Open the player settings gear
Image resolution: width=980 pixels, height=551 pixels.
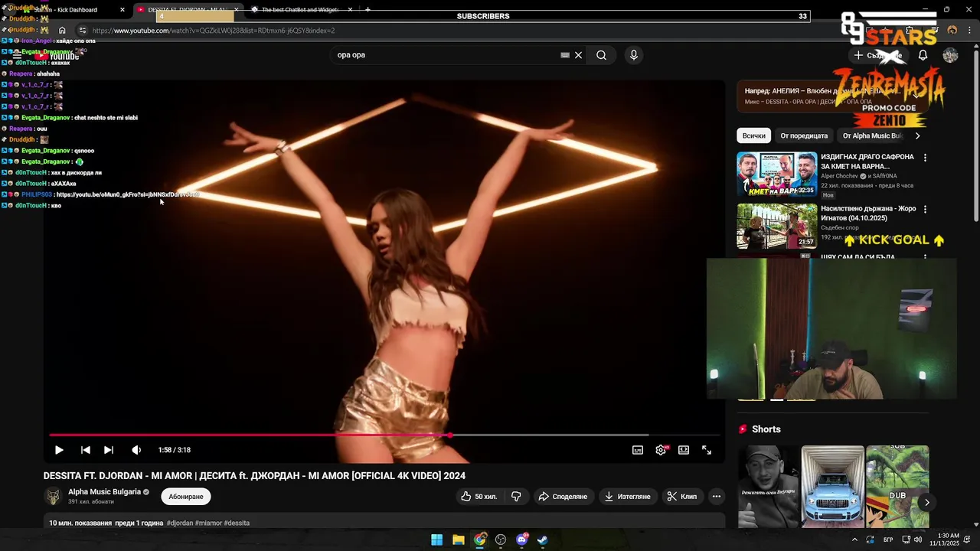(x=661, y=450)
